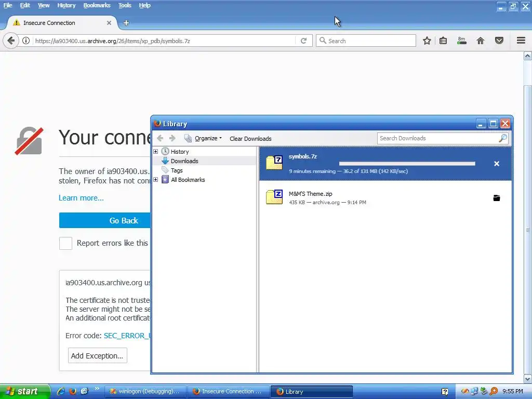Click the 9:55 PM taskbar clock

point(513,392)
